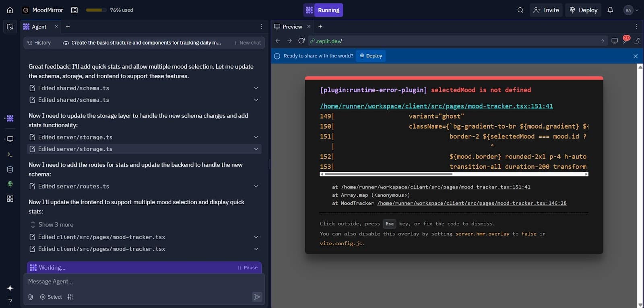
Task: Click the go arrow in the URL bar
Action: coord(603,41)
